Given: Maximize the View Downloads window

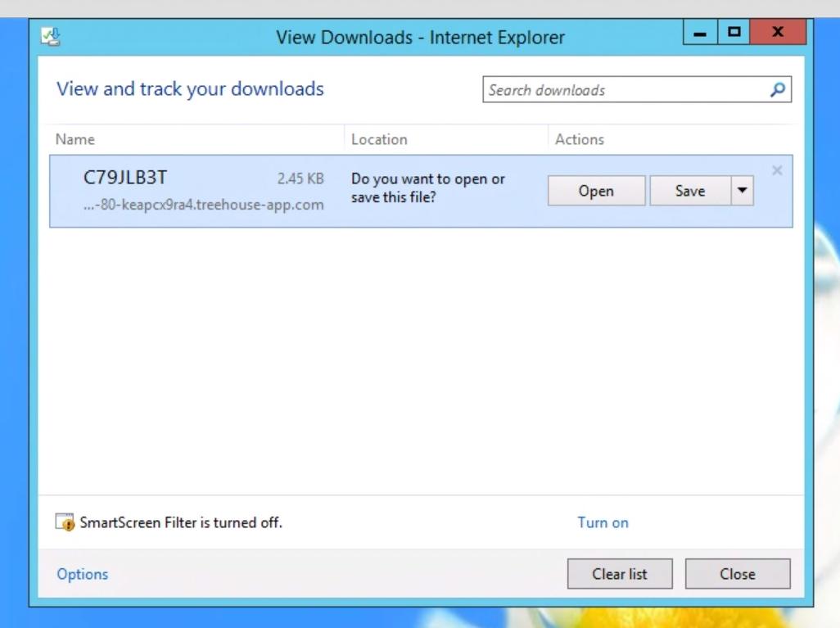Looking at the screenshot, I should 734,32.
